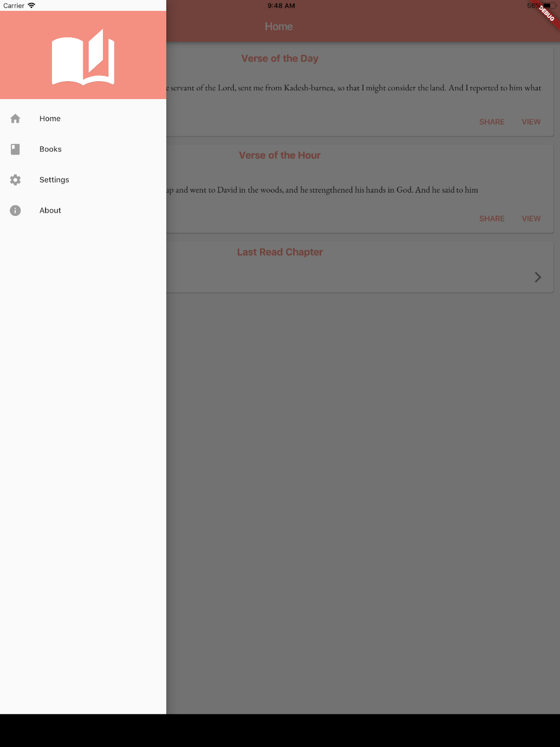Screen dimensions: 560x747
Task: View the Verse of the Day
Action: pos(531,122)
